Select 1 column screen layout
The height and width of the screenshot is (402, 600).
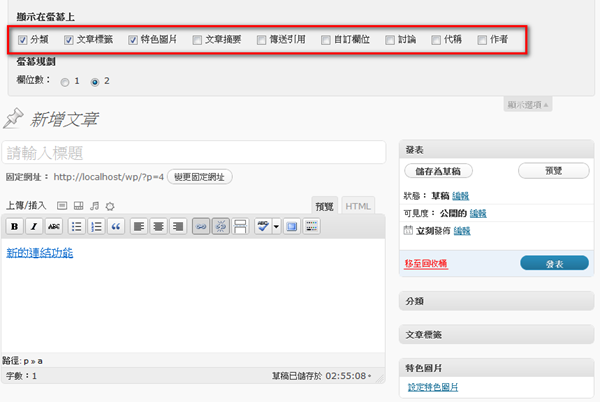click(65, 82)
